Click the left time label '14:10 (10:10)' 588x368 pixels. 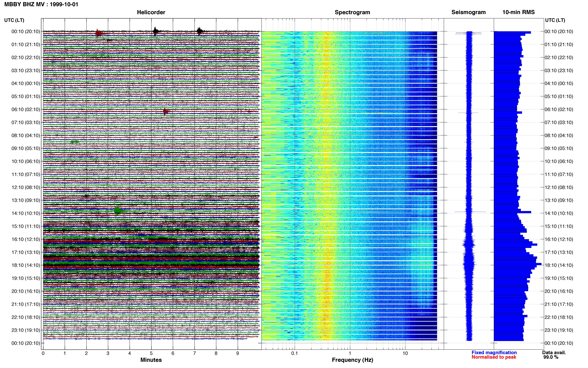coord(26,213)
